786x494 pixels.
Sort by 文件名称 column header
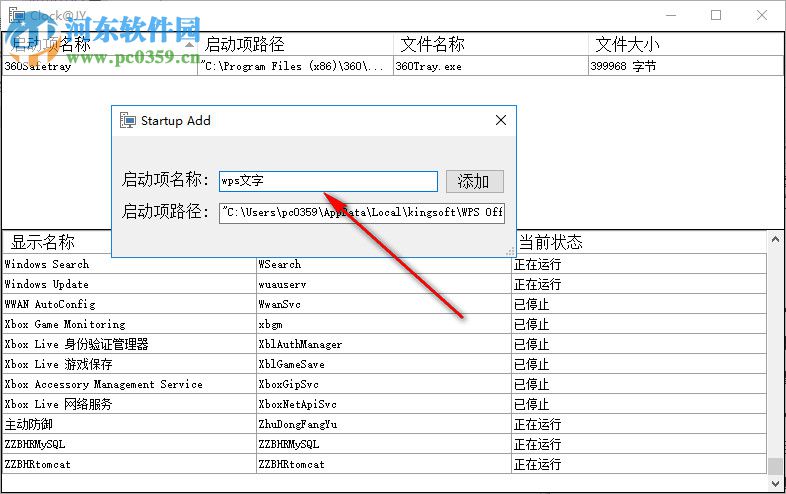click(490, 44)
